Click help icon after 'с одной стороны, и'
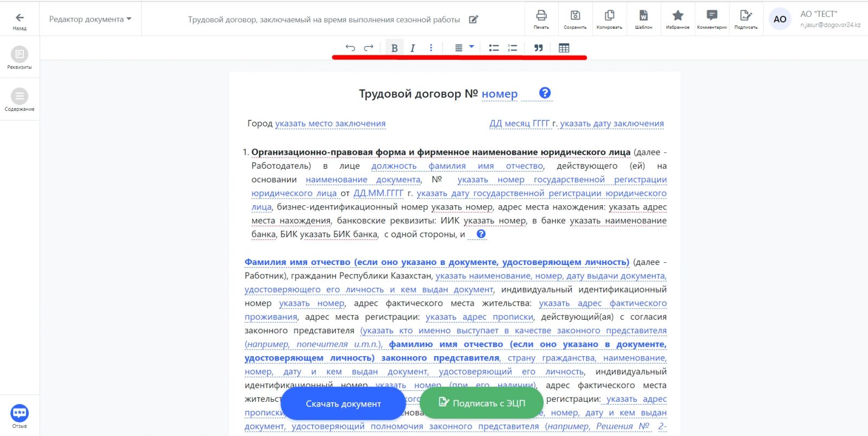The height and width of the screenshot is (436, 868). tap(481, 234)
